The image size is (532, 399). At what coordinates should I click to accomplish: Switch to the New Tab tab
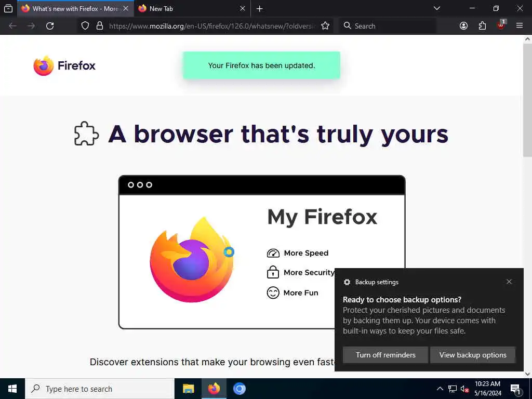tap(192, 8)
